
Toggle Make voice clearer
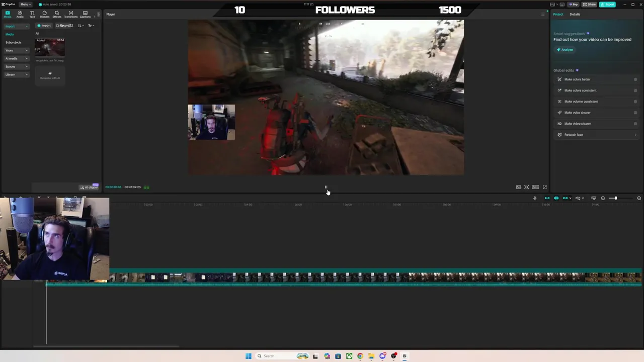tap(635, 113)
